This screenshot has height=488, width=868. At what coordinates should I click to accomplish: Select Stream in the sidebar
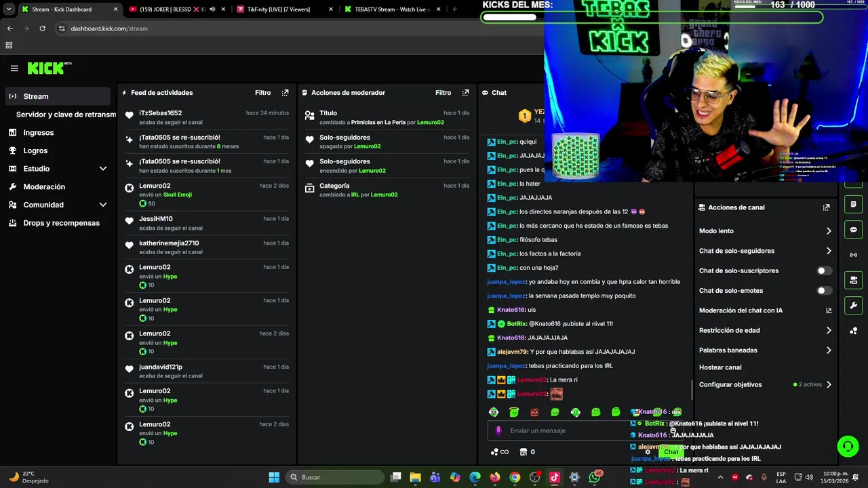click(57, 96)
